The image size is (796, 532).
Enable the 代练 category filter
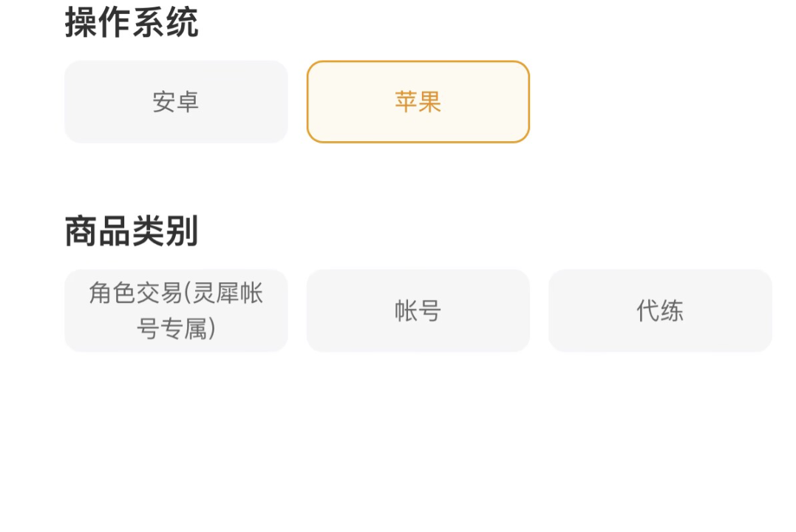point(660,310)
